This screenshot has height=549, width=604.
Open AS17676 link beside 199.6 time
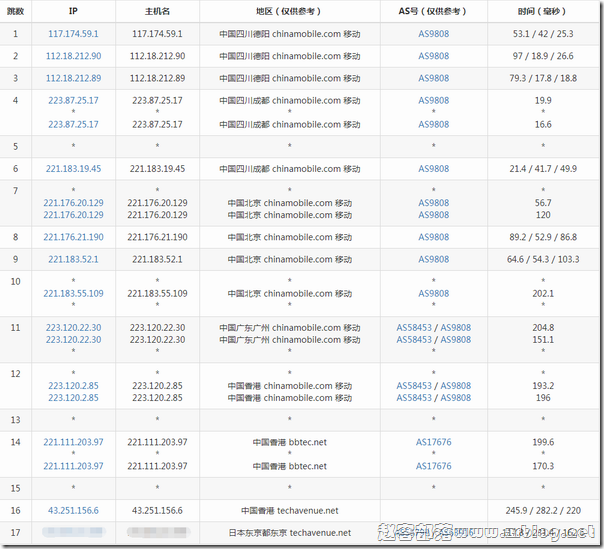[x=434, y=442]
